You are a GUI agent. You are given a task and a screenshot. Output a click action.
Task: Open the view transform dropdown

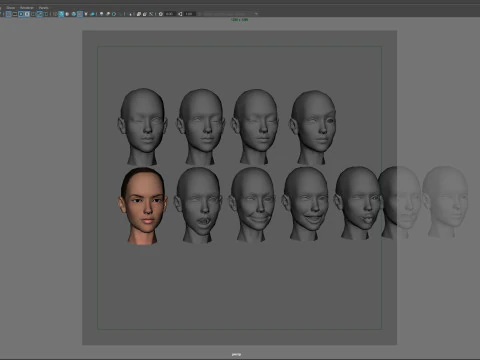pos(231,14)
